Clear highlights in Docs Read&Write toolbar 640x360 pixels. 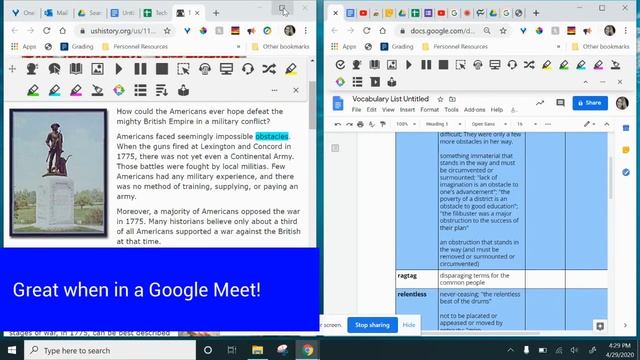pyautogui.click(x=616, y=64)
